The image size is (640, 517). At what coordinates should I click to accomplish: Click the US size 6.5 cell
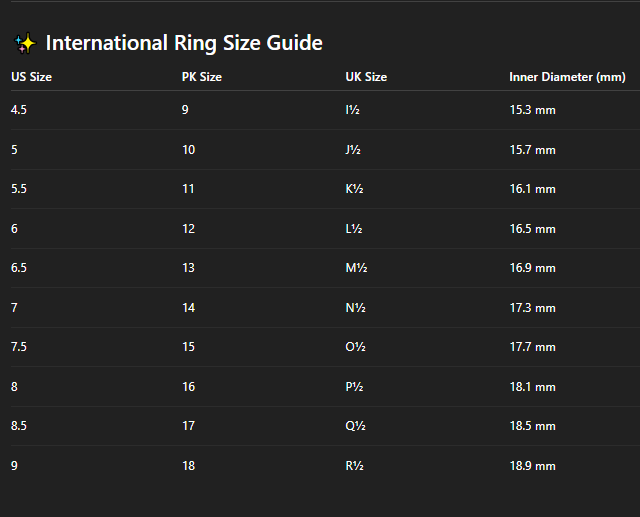tap(19, 268)
